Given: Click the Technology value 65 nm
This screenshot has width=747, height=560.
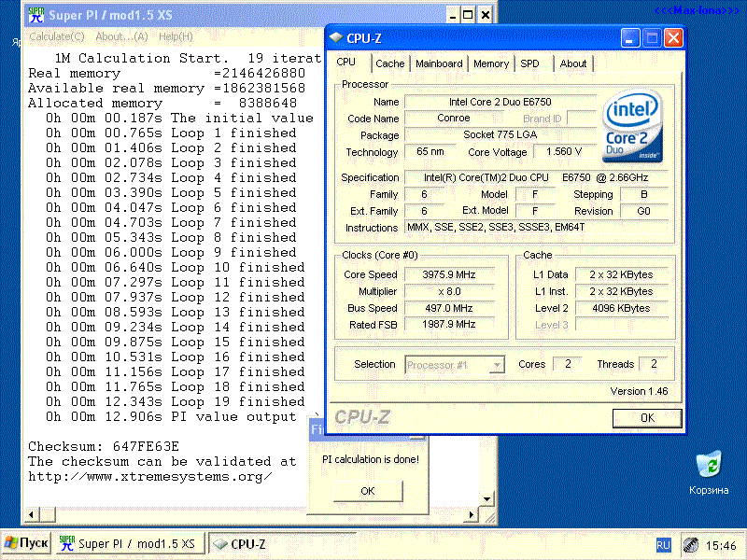Looking at the screenshot, I should pyautogui.click(x=430, y=151).
